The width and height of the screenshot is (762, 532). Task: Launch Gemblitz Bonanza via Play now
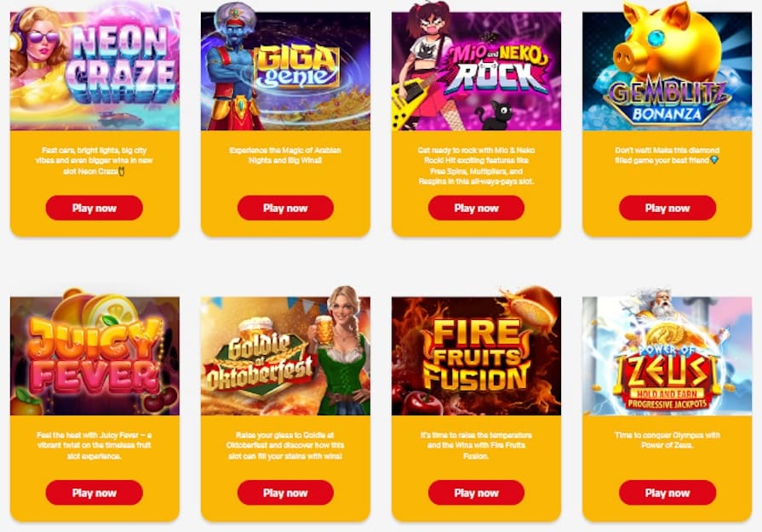[667, 208]
